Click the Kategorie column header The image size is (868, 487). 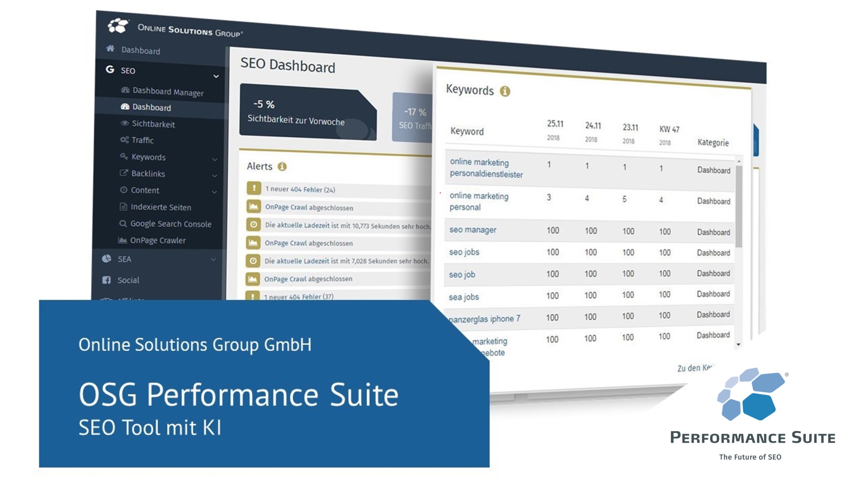[713, 142]
